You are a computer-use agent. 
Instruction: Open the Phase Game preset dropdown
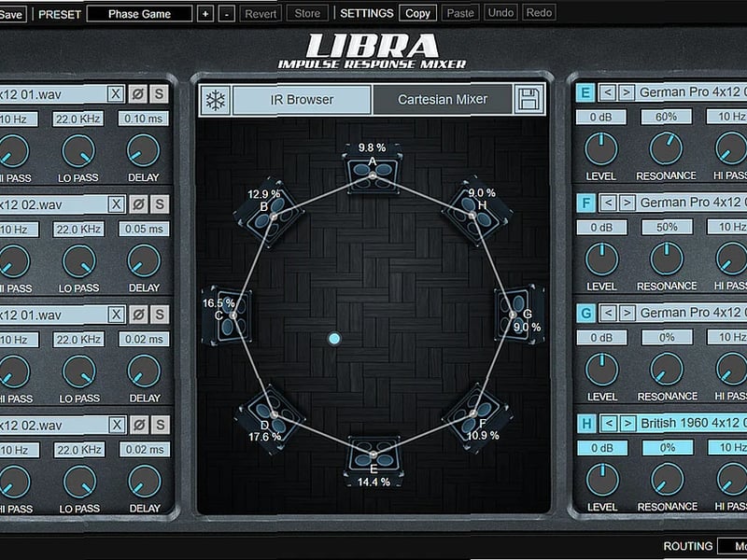point(140,14)
